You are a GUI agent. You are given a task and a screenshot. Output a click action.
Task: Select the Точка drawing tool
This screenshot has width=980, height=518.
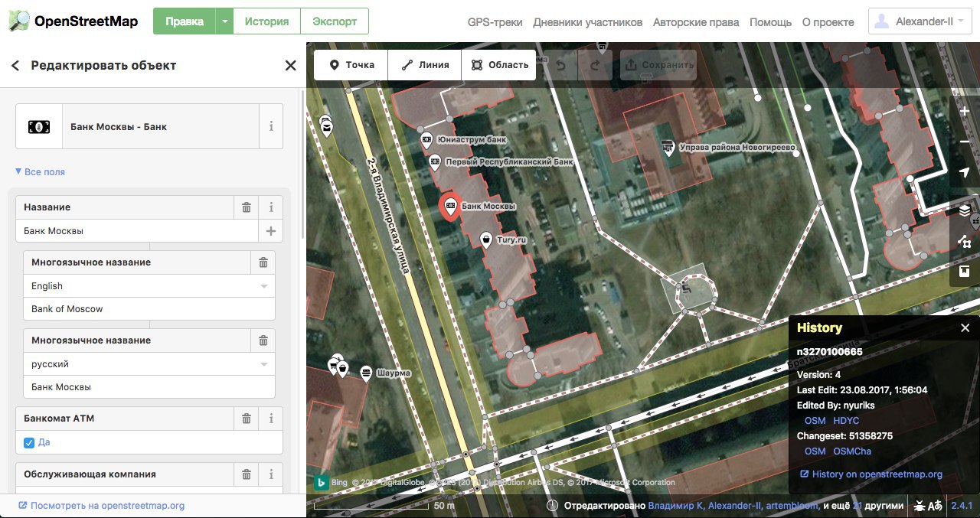click(x=351, y=65)
